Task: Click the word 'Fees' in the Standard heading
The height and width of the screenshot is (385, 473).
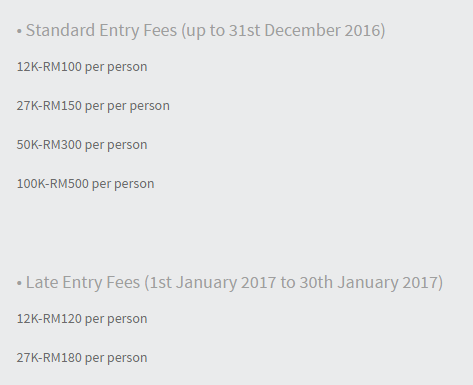Action: (x=160, y=30)
